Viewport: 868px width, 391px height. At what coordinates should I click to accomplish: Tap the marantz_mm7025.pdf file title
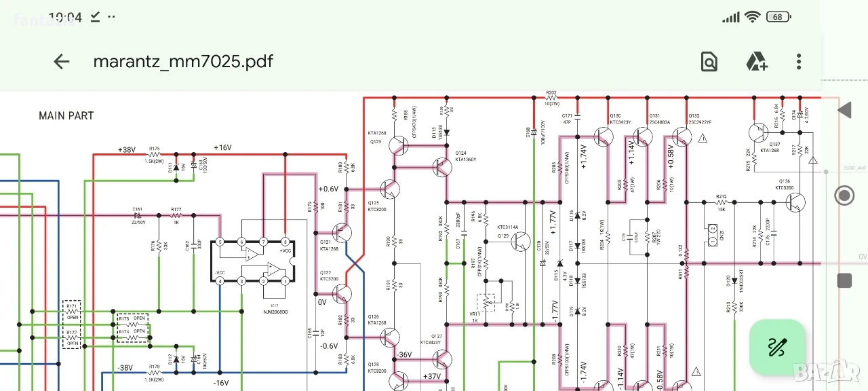click(x=183, y=62)
